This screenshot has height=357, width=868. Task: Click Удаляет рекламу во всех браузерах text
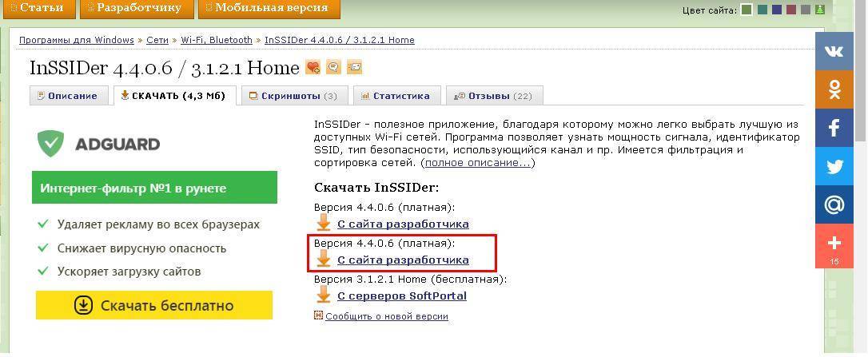[158, 224]
